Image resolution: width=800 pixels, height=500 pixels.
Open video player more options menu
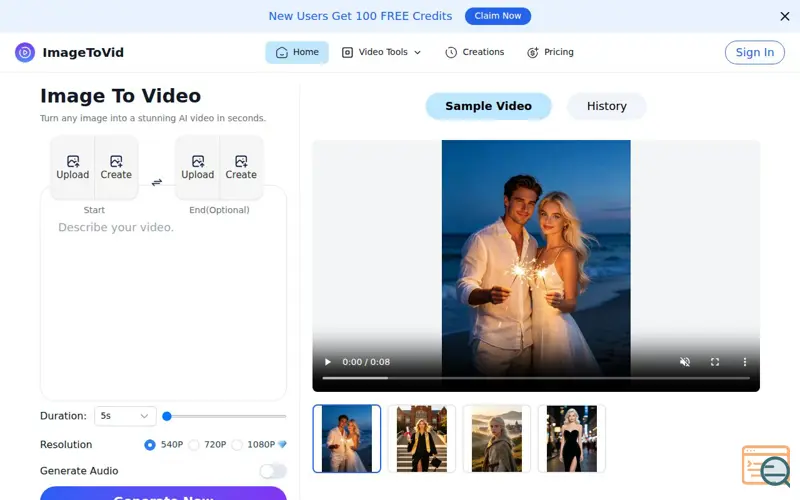pos(744,362)
